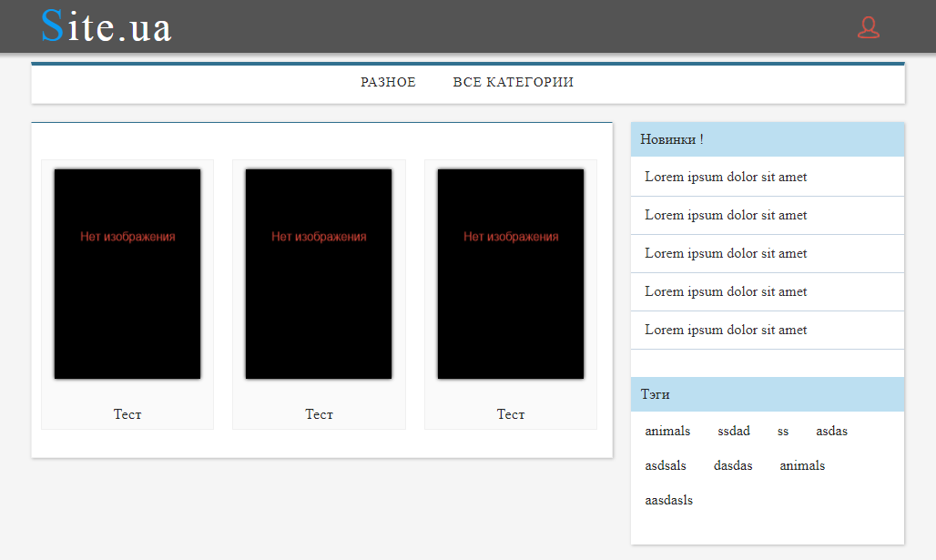This screenshot has width=936, height=560.
Task: Click the middle card's placeholder image
Action: click(319, 273)
